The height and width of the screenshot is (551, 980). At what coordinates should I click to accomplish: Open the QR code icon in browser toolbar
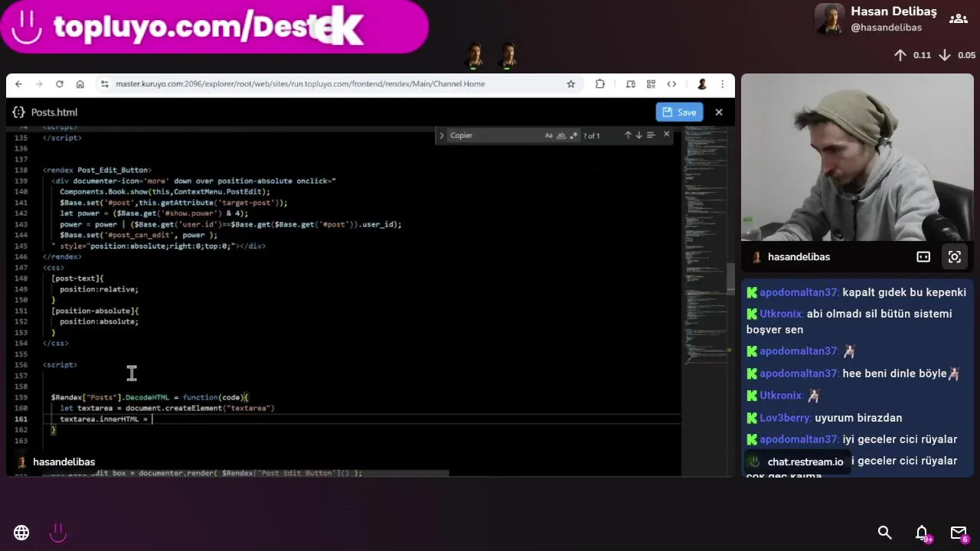(651, 84)
